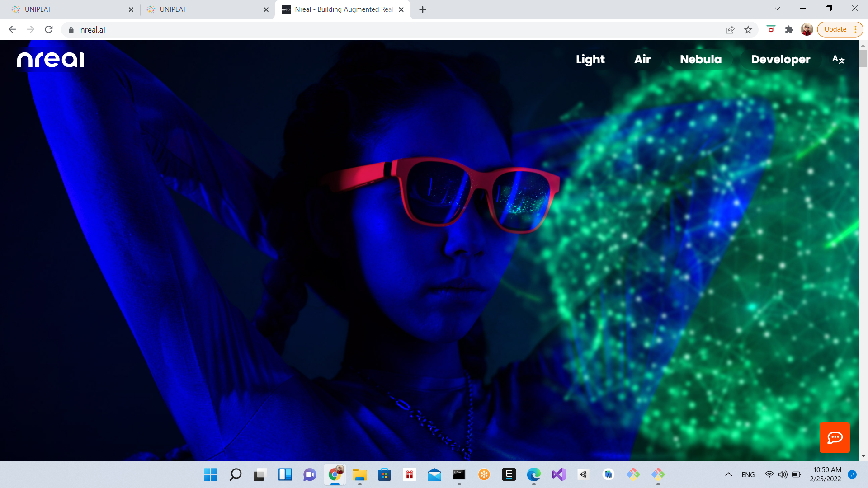Screen dimensions: 868x488
Task: Select Developer in the navigation bar
Action: pos(780,59)
